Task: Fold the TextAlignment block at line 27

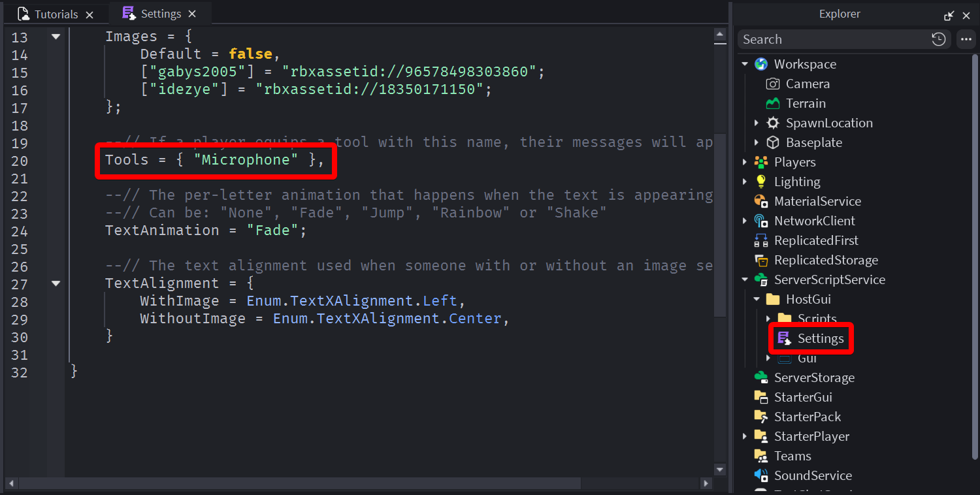Action: [x=56, y=283]
